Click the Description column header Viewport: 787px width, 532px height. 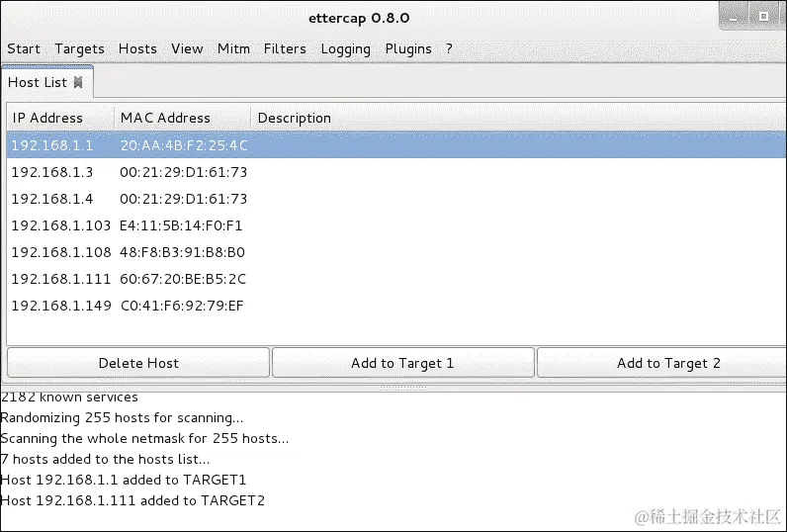point(518,118)
